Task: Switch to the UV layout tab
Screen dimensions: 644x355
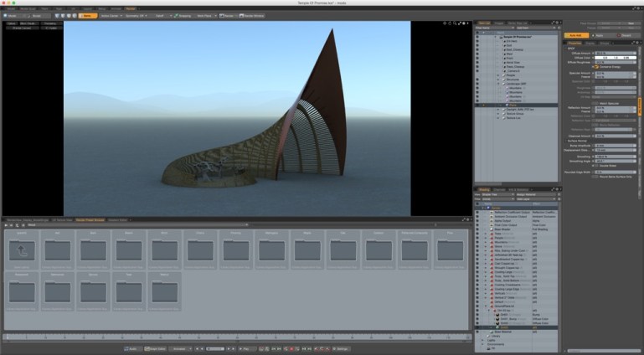Action: (x=73, y=8)
